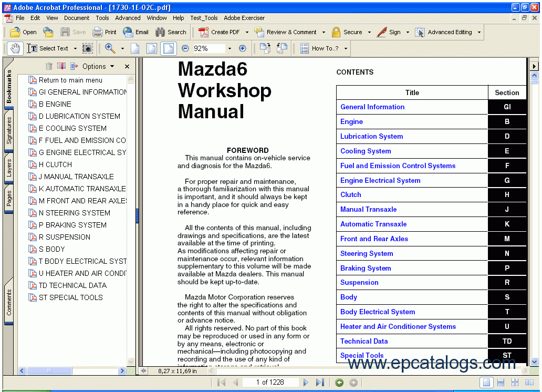Click the bookmarks panel horizontal scrollbar thumb
542x392 pixels.
(x=49, y=370)
